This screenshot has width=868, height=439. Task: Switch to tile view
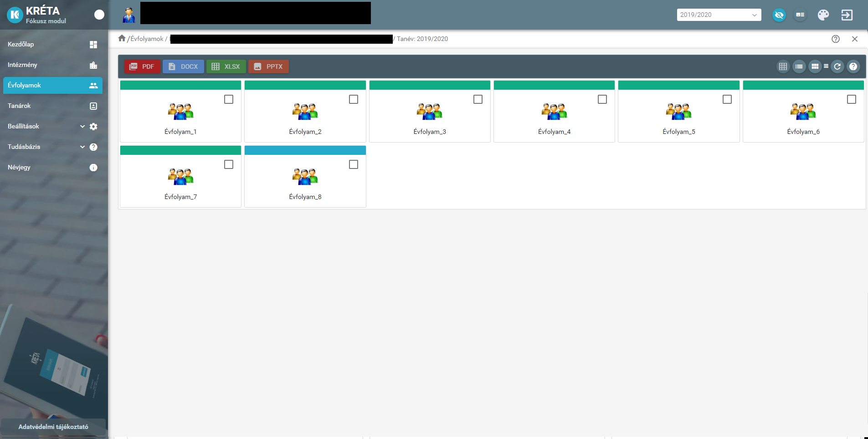(815, 66)
